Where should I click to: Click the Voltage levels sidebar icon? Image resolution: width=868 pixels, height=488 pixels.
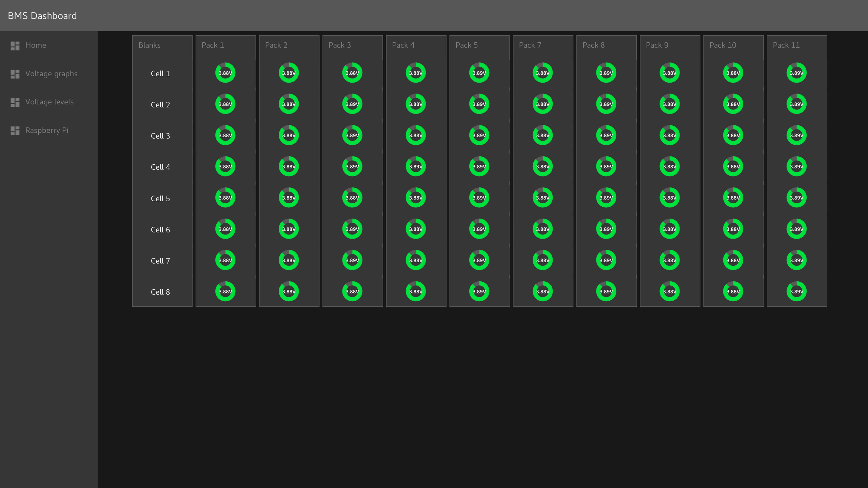click(x=15, y=102)
